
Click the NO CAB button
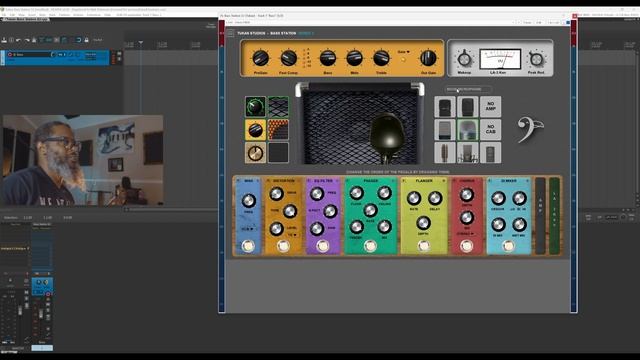tap(491, 130)
